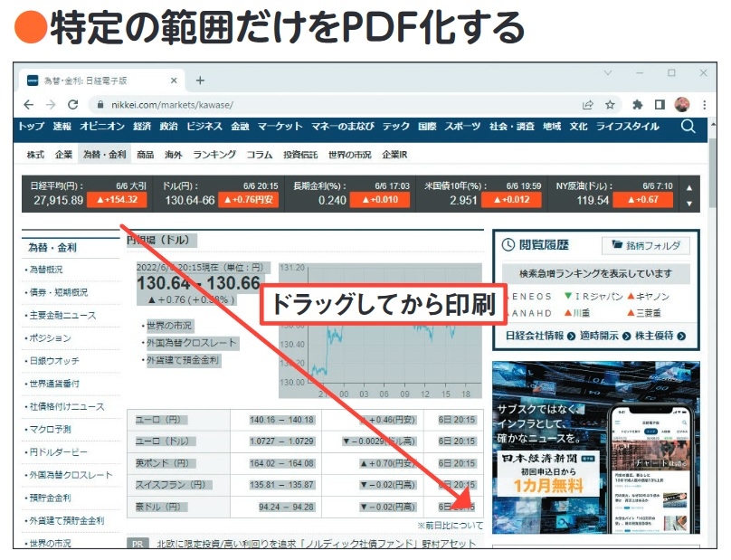This screenshot has width=731, height=560.
Task: Click 日経平均 27,915.89 ticker
Action: [88, 194]
